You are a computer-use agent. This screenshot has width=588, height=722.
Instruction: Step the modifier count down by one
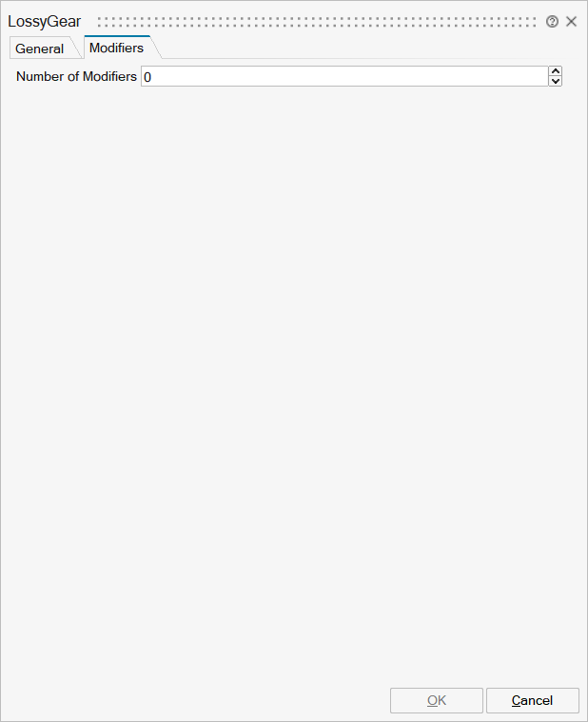click(x=556, y=81)
